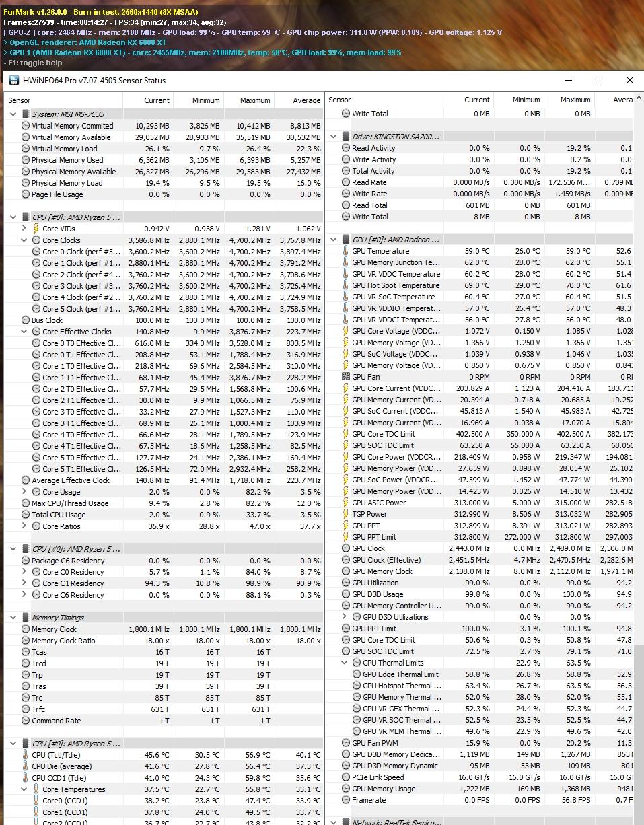Select the GPU Edge Thermal Limit row
This screenshot has height=825, width=644.
tap(480, 674)
